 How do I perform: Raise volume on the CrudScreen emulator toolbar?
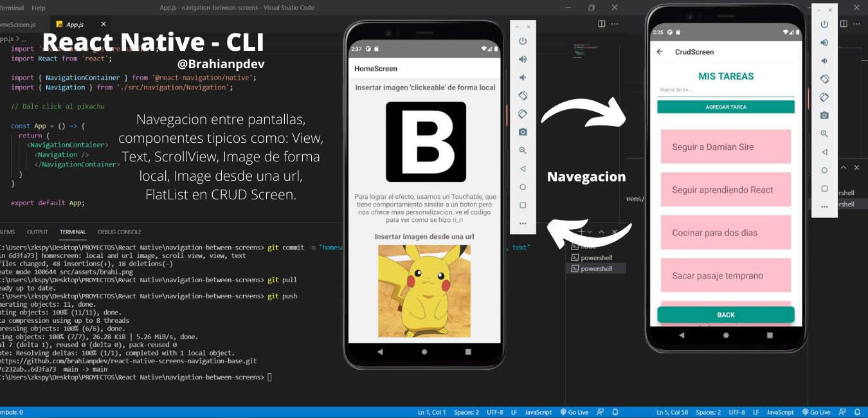824,42
